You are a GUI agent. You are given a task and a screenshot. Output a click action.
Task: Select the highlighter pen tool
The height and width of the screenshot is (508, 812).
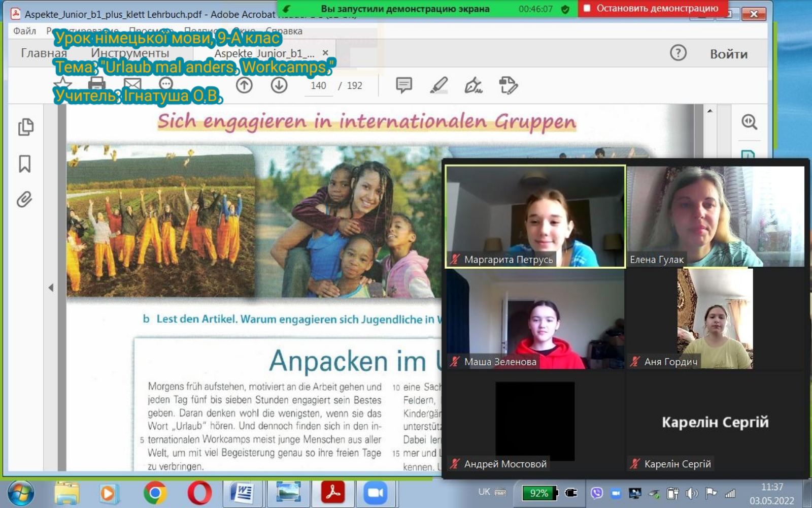[x=438, y=85]
